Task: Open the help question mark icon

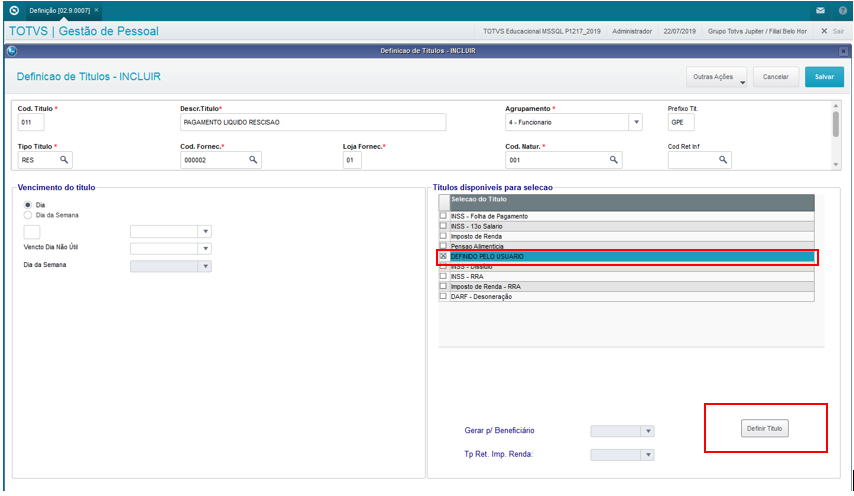Action: pos(843,10)
